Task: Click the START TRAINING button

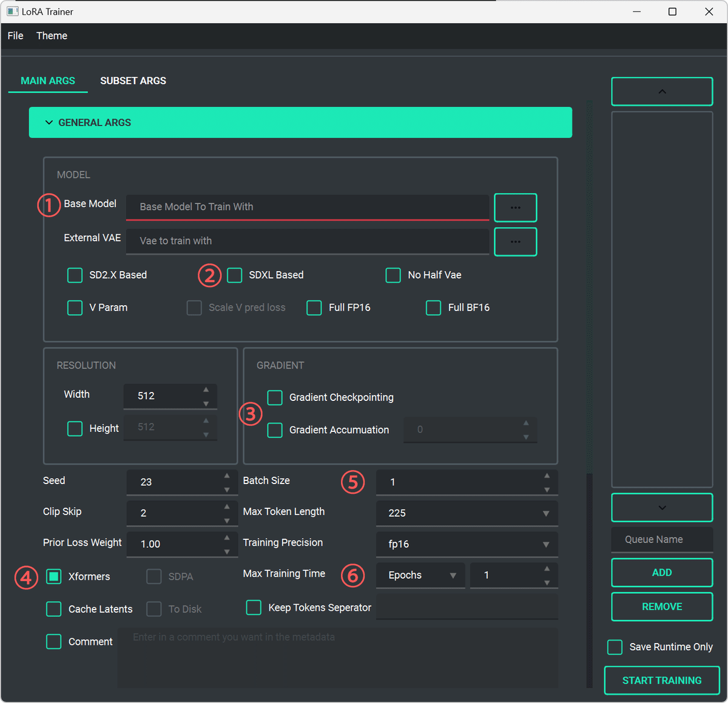Action: pyautogui.click(x=661, y=680)
